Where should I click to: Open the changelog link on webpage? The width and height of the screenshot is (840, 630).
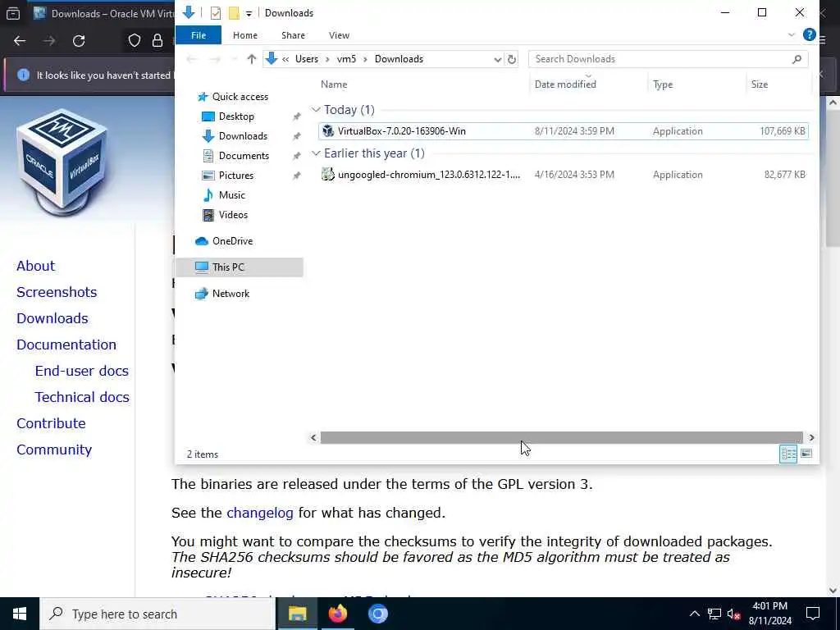coord(260,514)
